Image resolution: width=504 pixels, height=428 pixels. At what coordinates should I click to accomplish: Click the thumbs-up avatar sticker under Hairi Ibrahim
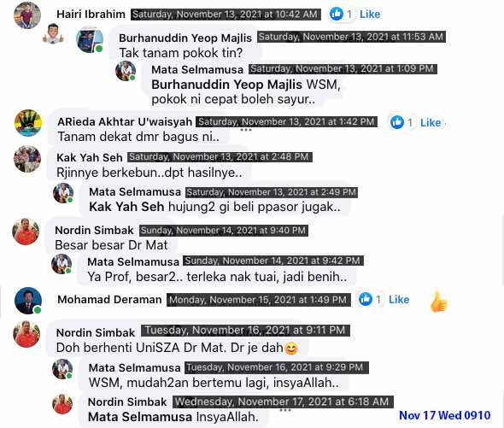click(x=53, y=34)
